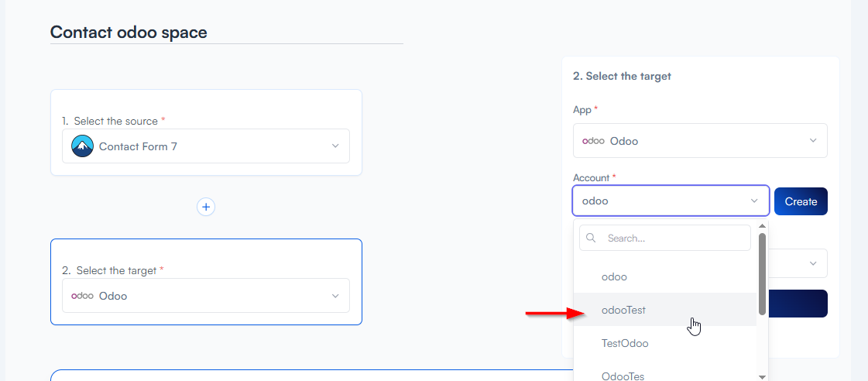Viewport: 868px width, 381px height.
Task: Collapse the Account dropdown showing odoo
Action: 754,201
